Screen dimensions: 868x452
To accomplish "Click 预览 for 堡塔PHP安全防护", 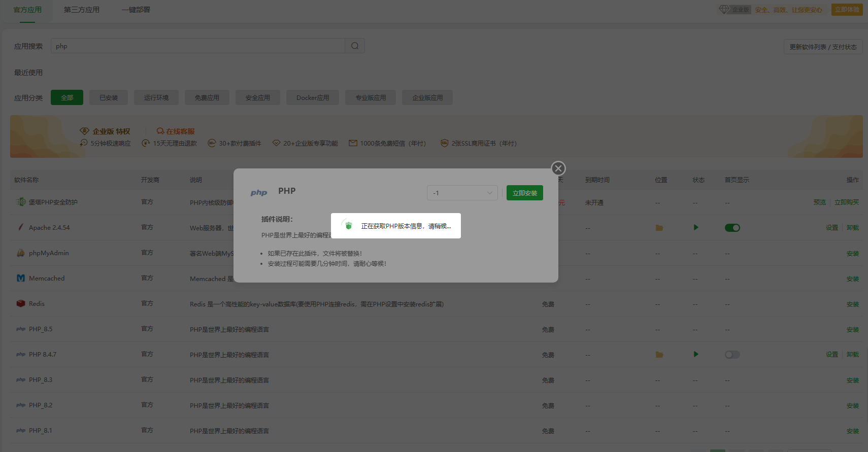I will coord(820,202).
